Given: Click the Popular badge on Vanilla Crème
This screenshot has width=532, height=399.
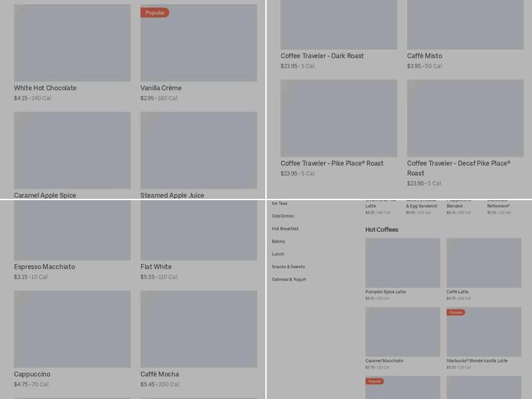Looking at the screenshot, I should 155,13.
